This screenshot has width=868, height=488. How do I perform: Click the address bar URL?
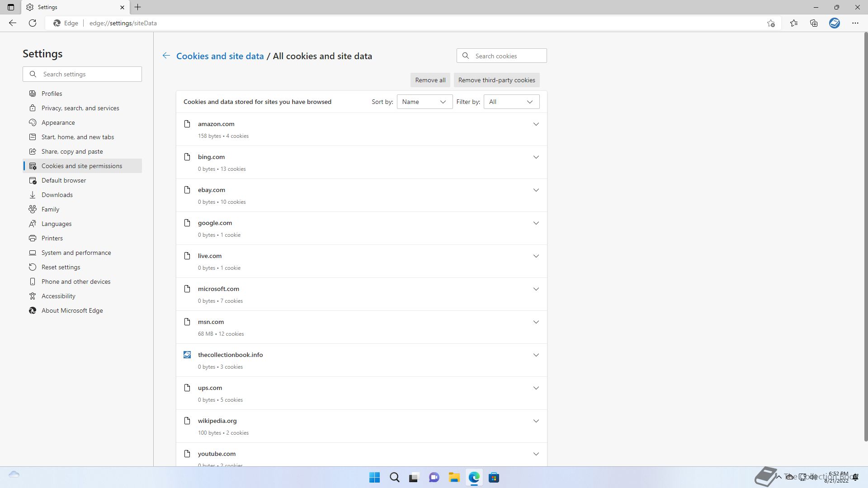point(123,23)
